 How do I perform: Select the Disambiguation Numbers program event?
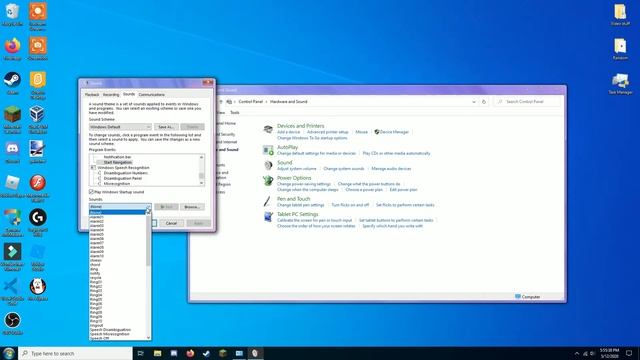[x=126, y=173]
